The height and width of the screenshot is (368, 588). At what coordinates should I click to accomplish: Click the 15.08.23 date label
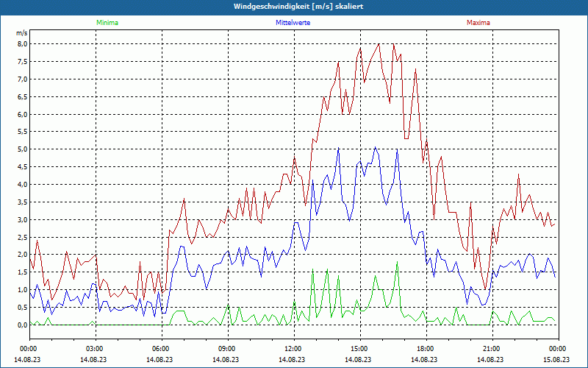click(557, 360)
